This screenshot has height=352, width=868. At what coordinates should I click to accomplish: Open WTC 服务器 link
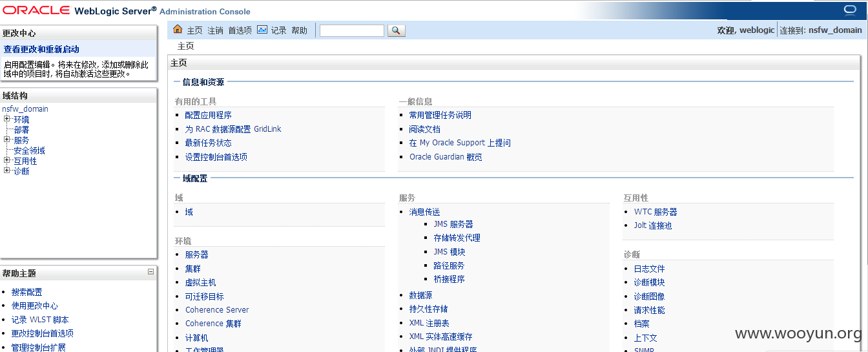tap(656, 212)
